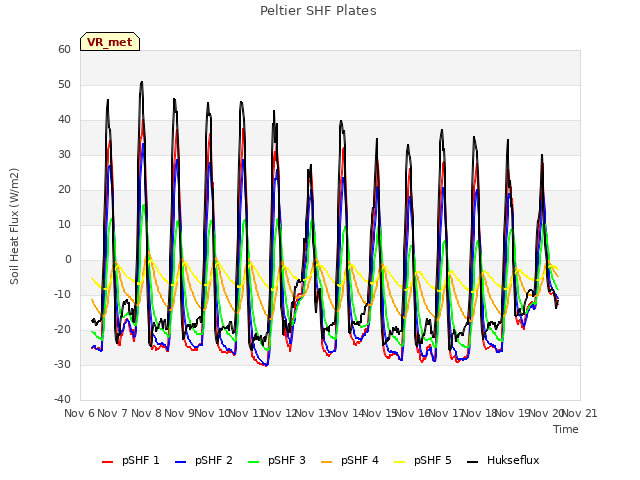Click the 0 y-axis tick label
Image resolution: width=640 pixels, height=480 pixels.
click(68, 260)
